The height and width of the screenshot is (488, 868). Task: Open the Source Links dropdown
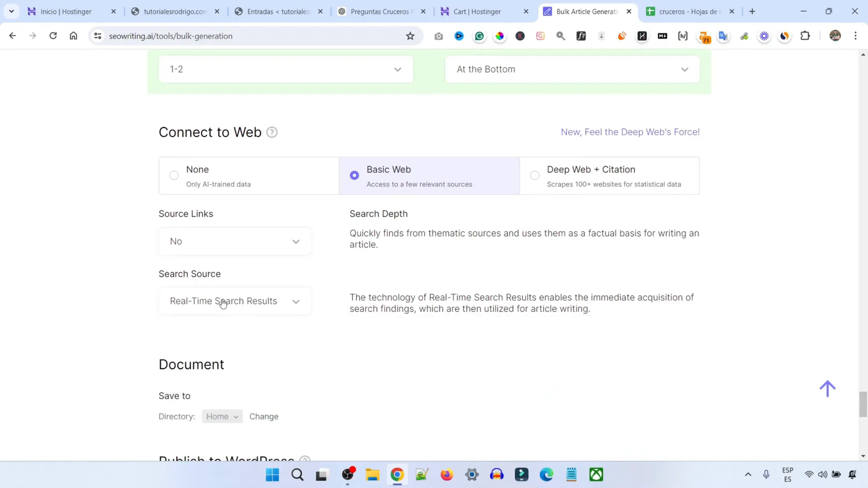click(235, 241)
